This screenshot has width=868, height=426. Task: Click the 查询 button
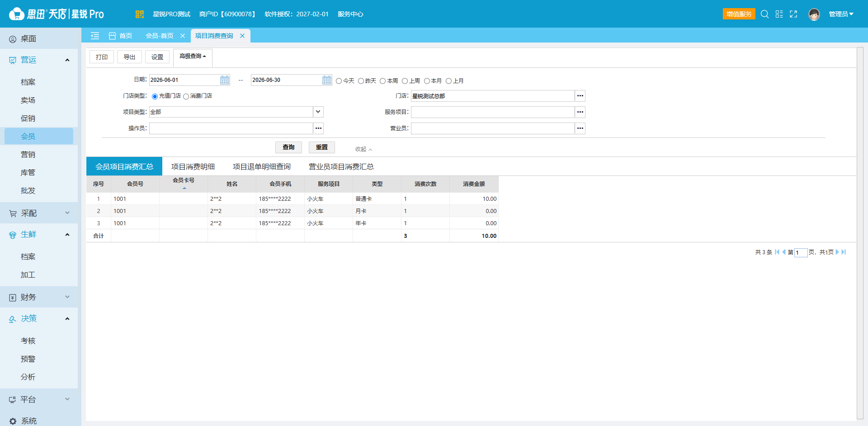288,147
